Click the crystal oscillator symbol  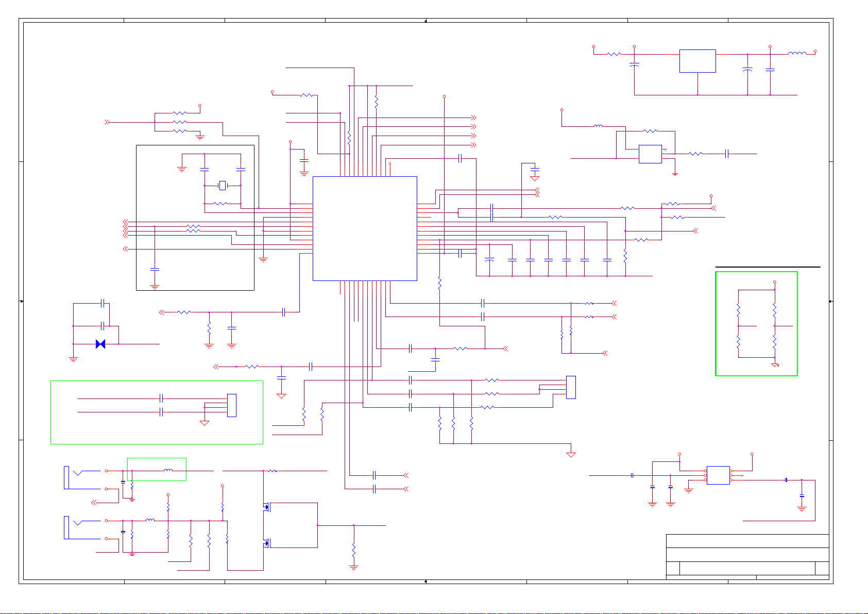point(223,185)
